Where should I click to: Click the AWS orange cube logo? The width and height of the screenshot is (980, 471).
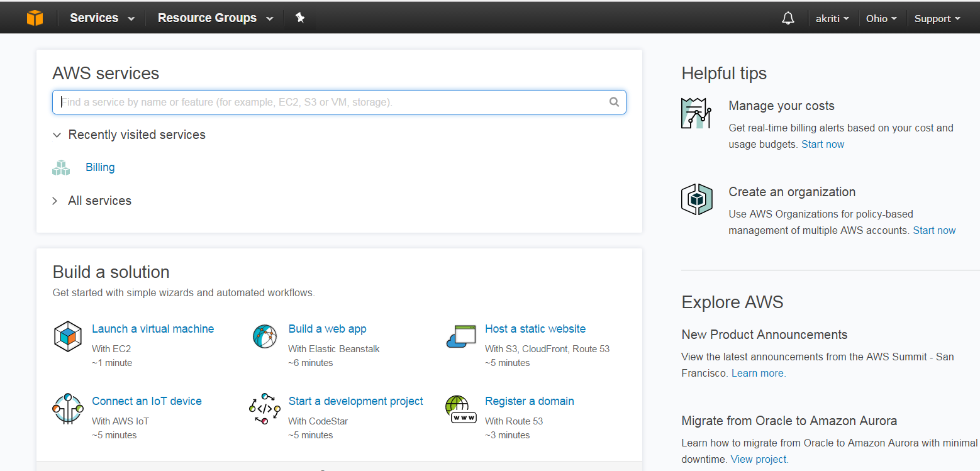[35, 18]
